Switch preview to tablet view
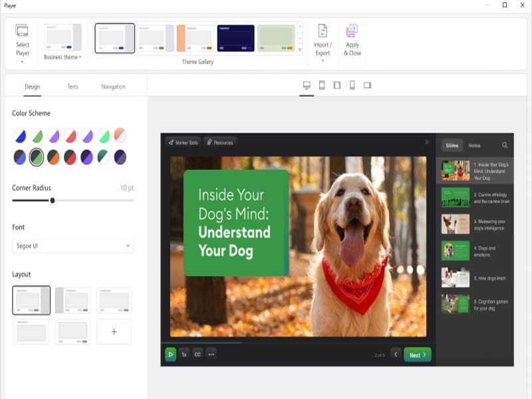This screenshot has height=399, width=532. [323, 85]
